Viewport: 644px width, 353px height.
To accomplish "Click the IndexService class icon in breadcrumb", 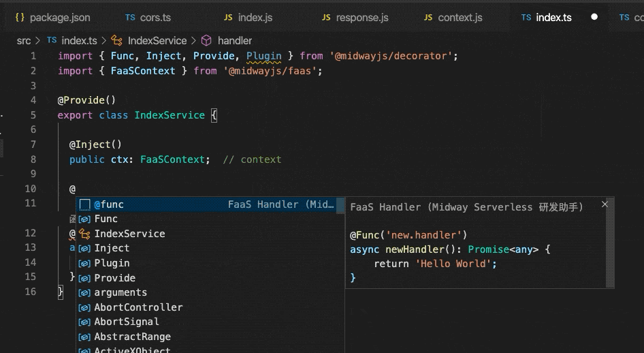I will 117,41.
